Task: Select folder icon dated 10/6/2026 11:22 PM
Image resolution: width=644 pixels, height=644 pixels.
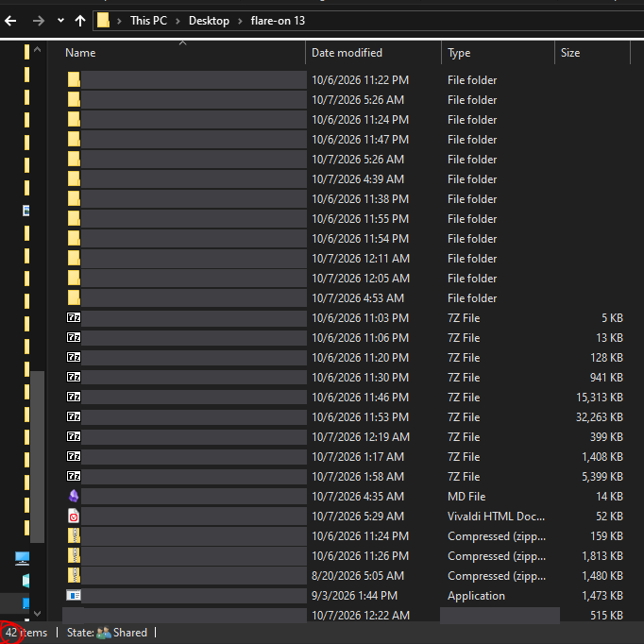Action: (74, 79)
